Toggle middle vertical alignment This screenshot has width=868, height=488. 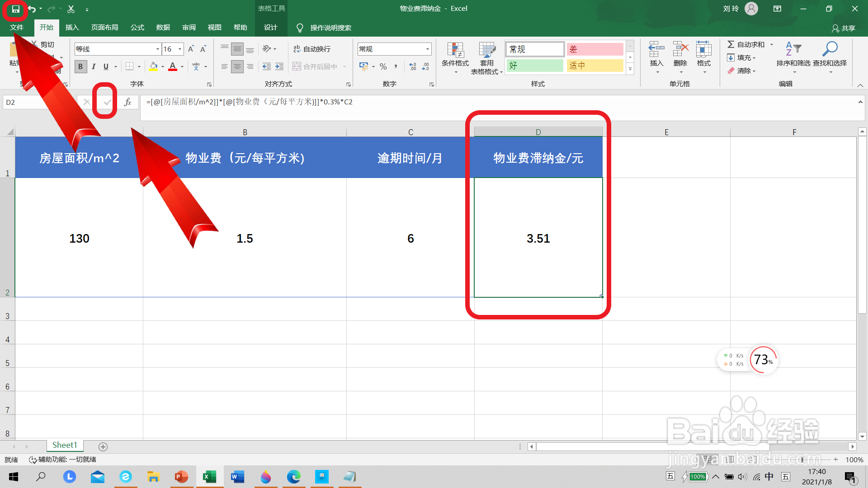coord(237,49)
